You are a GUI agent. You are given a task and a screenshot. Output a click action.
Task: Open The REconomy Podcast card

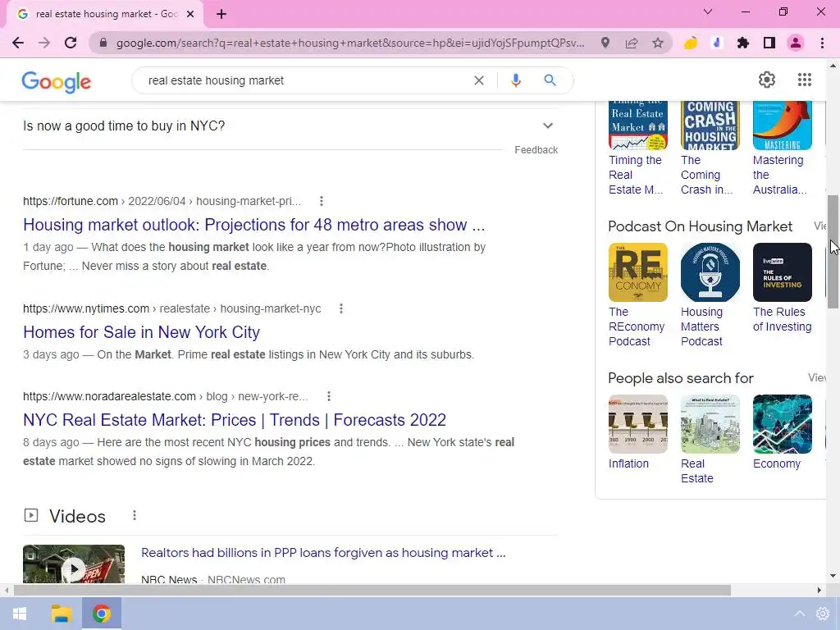click(x=637, y=295)
